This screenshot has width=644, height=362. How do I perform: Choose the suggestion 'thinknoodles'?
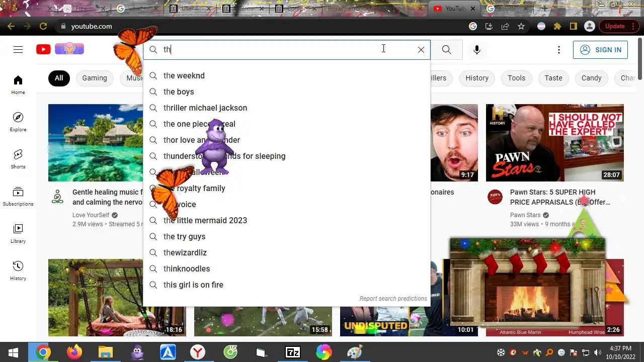coord(287,268)
